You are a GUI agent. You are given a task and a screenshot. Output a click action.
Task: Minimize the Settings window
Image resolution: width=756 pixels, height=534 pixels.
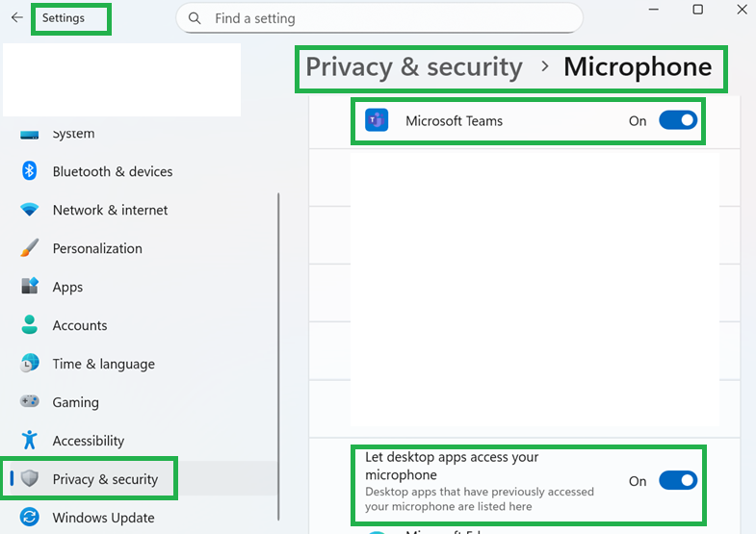[x=653, y=10]
